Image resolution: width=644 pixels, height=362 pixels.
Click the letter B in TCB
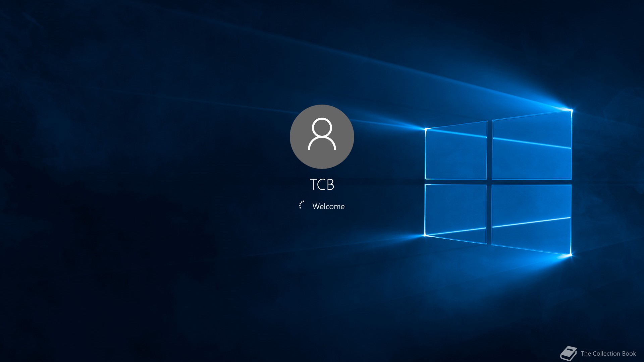[330, 184]
